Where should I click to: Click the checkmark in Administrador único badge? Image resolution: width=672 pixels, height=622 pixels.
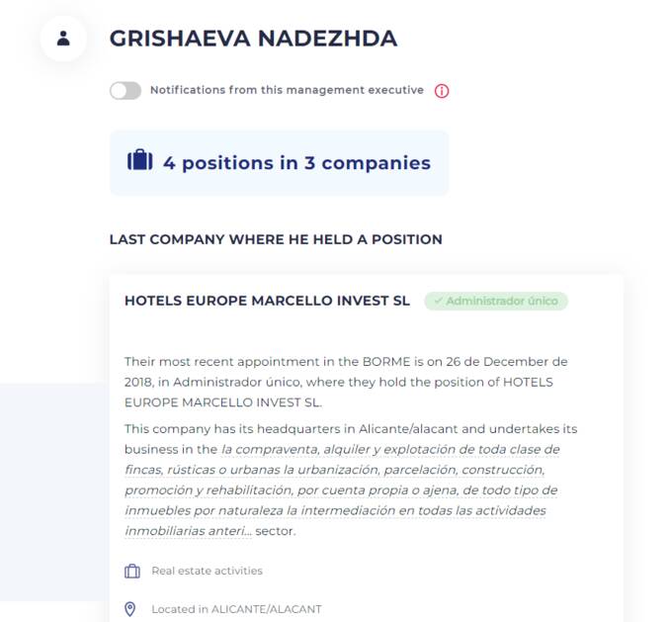click(x=437, y=301)
